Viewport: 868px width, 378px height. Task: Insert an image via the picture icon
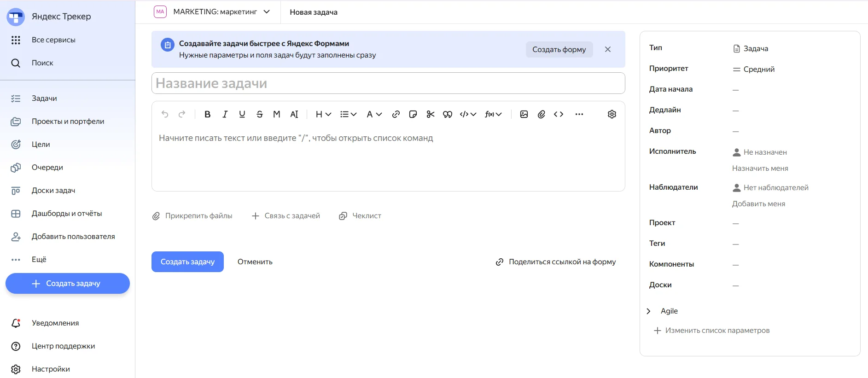[x=524, y=114]
